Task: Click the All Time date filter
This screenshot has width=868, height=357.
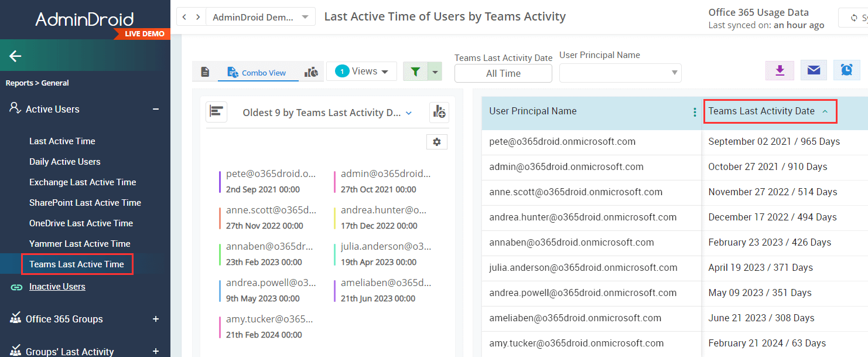Action: click(503, 73)
